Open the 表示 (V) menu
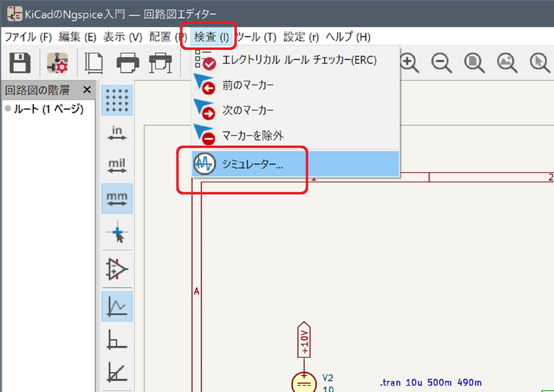The width and height of the screenshot is (554, 392). tap(123, 37)
